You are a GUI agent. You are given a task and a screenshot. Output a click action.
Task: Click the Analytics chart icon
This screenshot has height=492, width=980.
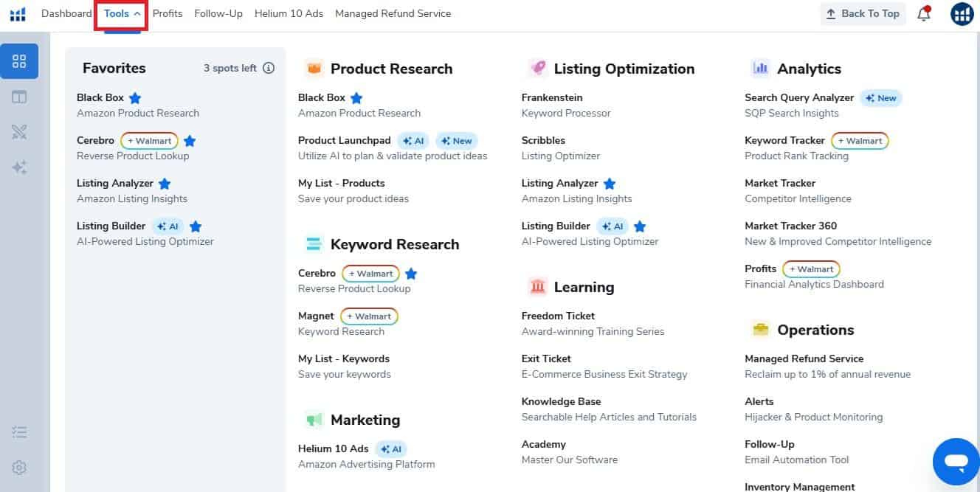coord(761,69)
